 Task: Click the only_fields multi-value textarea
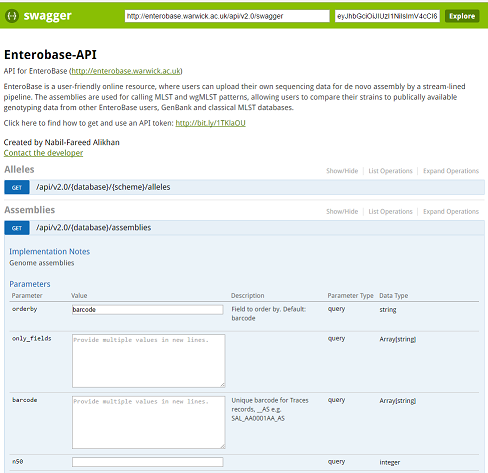(149, 361)
